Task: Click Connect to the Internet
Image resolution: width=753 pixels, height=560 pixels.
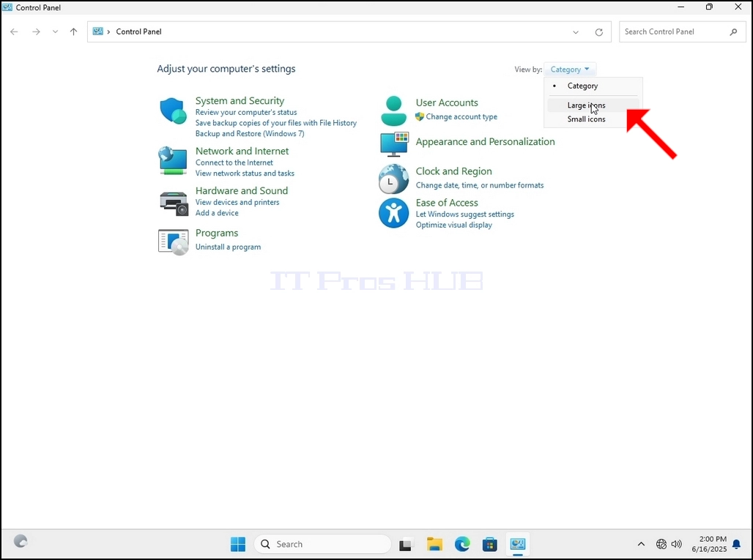Action: click(x=234, y=163)
